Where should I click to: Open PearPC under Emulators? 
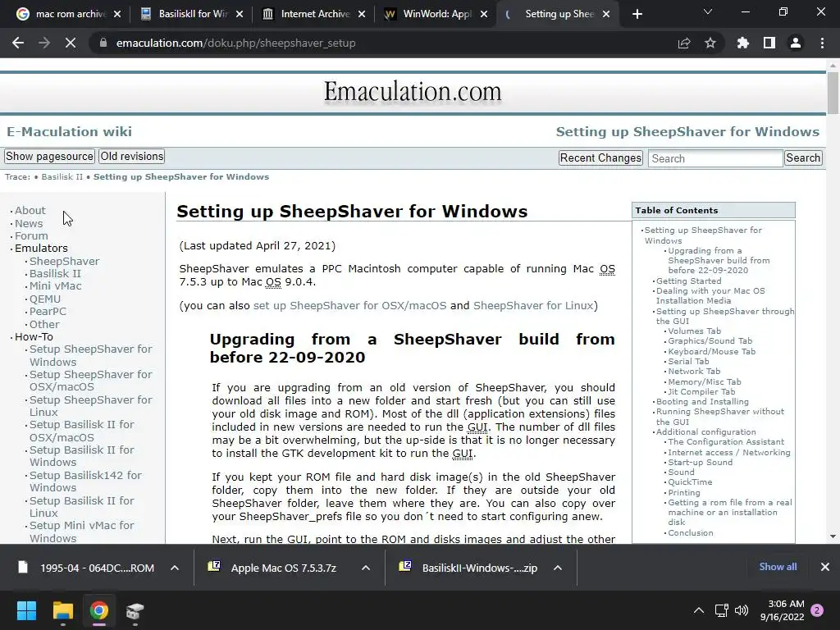point(48,311)
